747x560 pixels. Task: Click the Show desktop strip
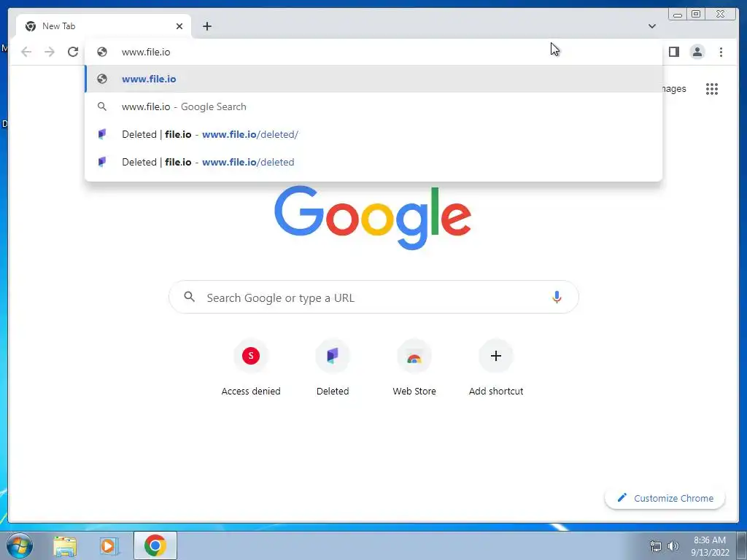pyautogui.click(x=742, y=545)
